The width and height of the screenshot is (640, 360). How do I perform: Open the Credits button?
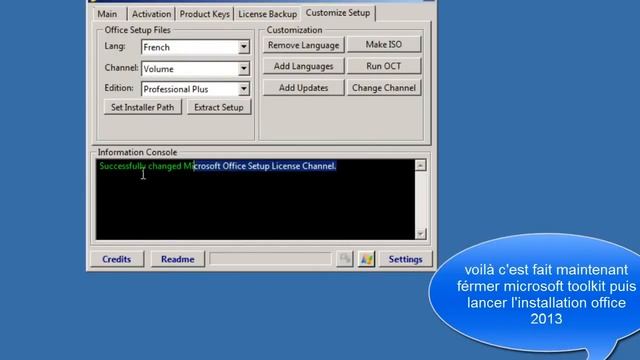coord(117,259)
